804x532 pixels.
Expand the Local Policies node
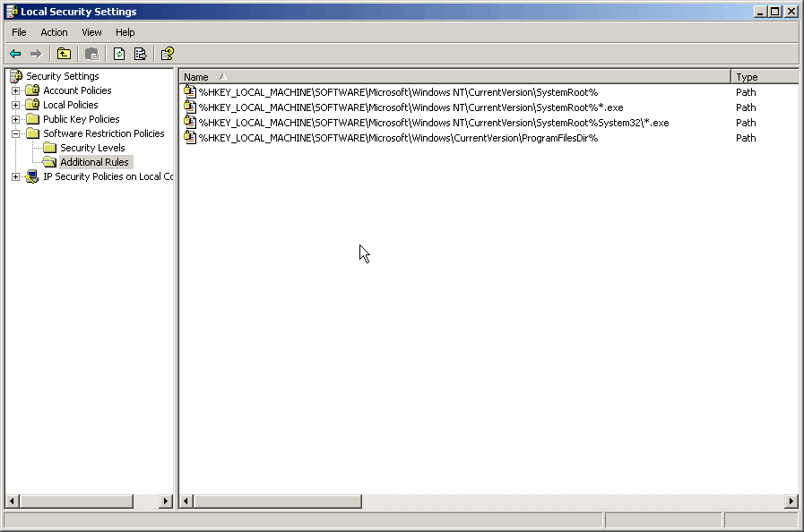[x=16, y=105]
